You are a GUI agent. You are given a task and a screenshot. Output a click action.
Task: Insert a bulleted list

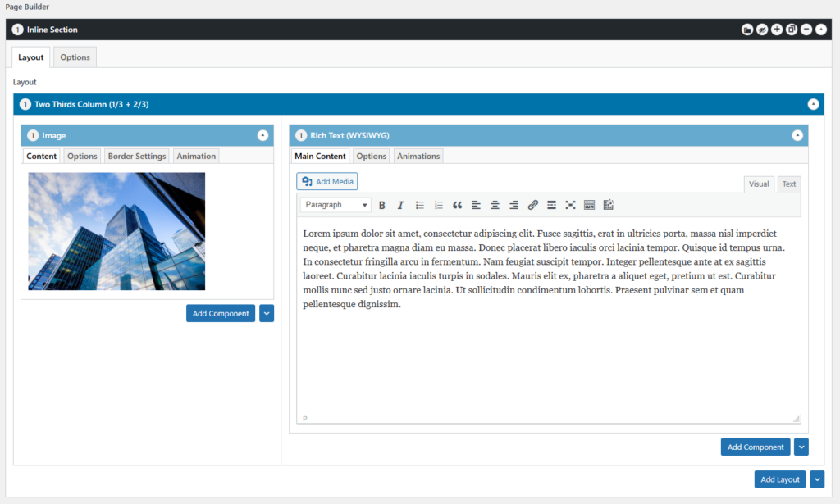coord(419,205)
